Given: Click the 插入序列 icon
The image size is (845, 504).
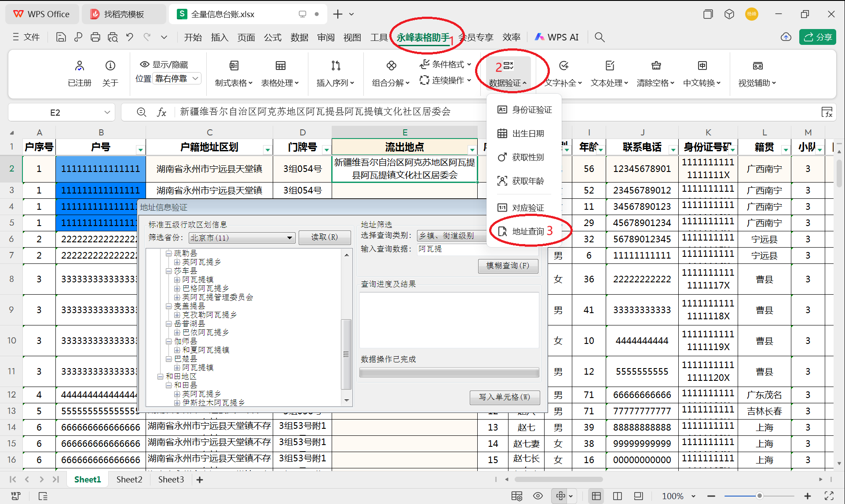Looking at the screenshot, I should [x=336, y=73].
